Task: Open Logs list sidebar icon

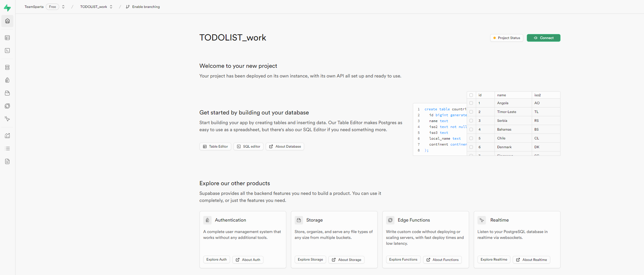Action: [x=7, y=149]
